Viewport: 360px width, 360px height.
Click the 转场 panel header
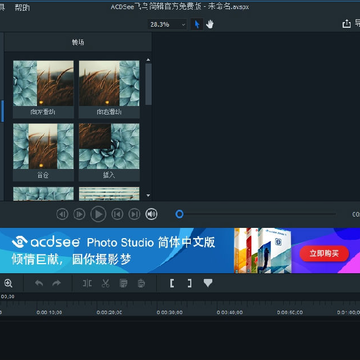78,42
